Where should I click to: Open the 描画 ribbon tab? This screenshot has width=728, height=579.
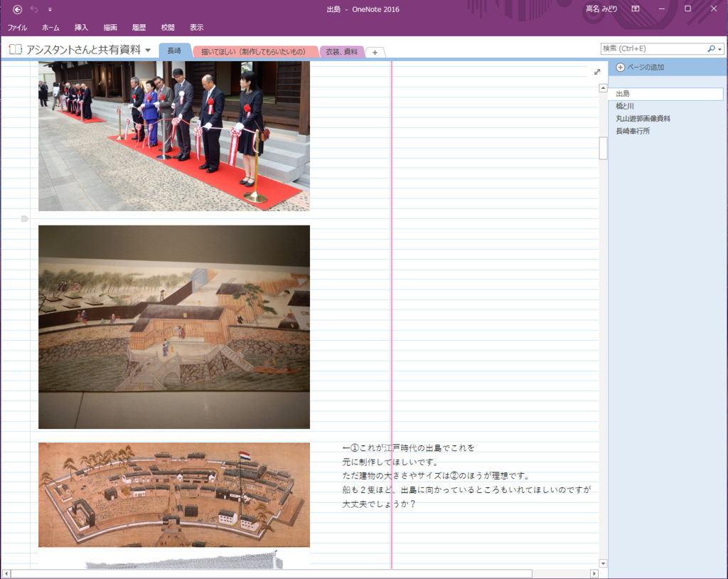[110, 28]
